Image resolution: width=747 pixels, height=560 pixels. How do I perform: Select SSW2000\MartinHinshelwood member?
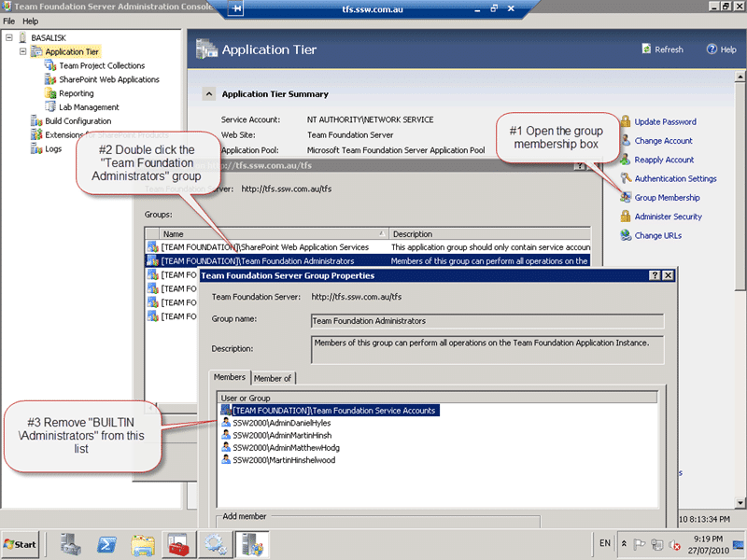click(x=278, y=460)
